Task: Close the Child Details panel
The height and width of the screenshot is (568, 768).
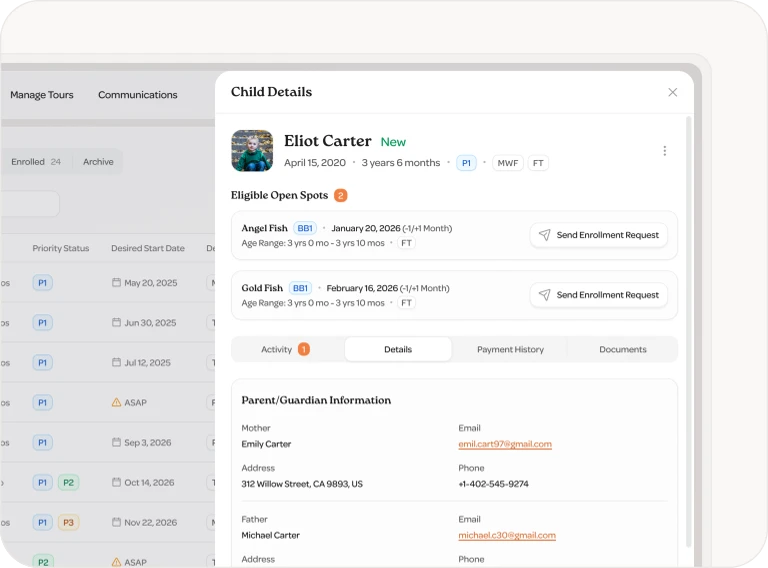Action: (672, 92)
